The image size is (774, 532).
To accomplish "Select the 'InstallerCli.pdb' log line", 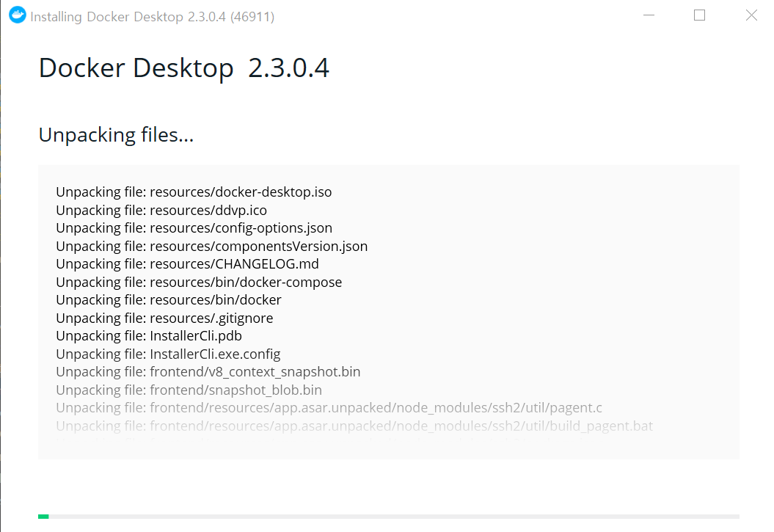I will (149, 336).
